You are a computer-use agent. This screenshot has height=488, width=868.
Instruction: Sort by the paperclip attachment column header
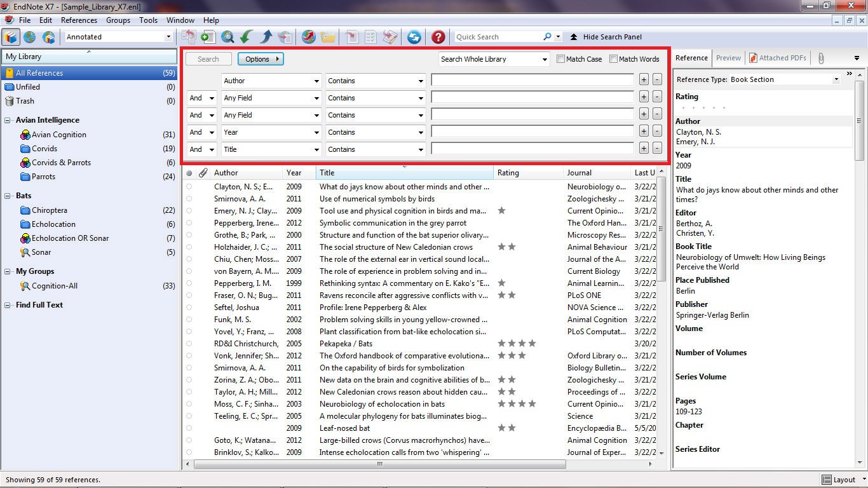(203, 173)
